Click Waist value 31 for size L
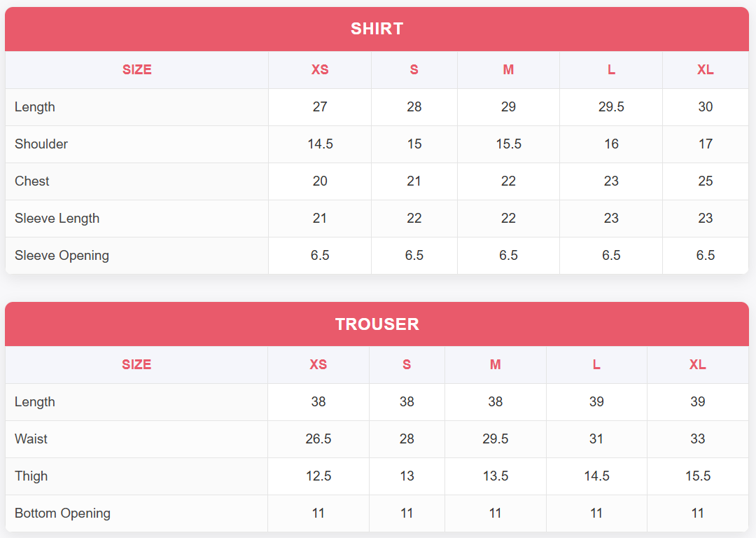This screenshot has width=756, height=538. pyautogui.click(x=596, y=439)
